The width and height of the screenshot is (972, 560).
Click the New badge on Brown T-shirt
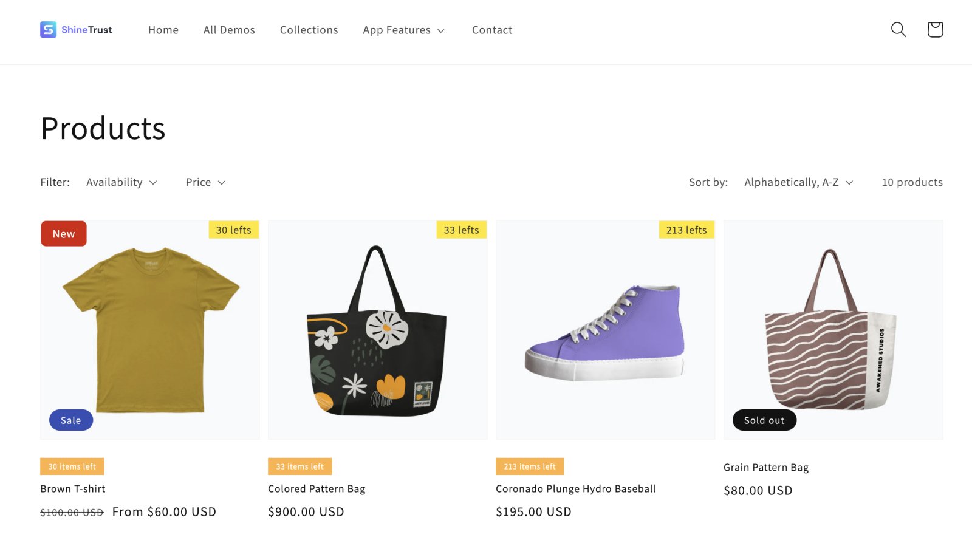(x=63, y=233)
